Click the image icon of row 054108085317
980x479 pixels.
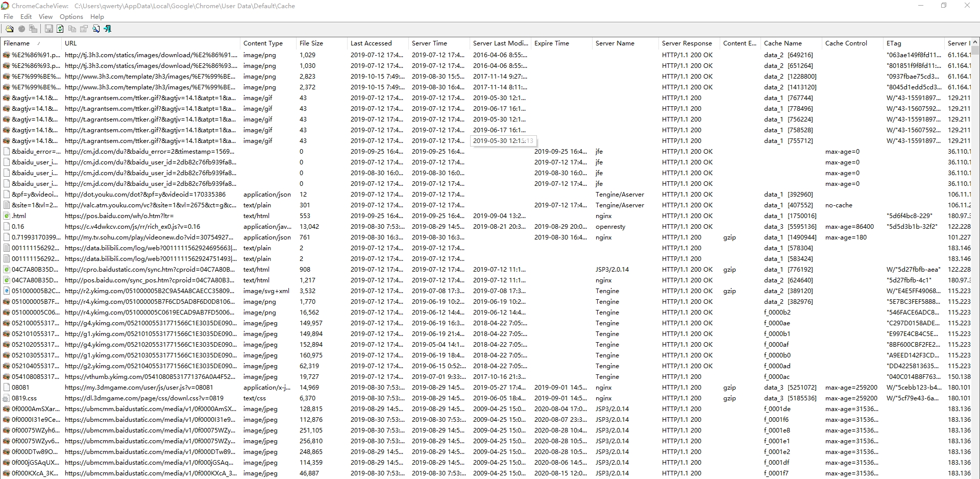coord(7,377)
